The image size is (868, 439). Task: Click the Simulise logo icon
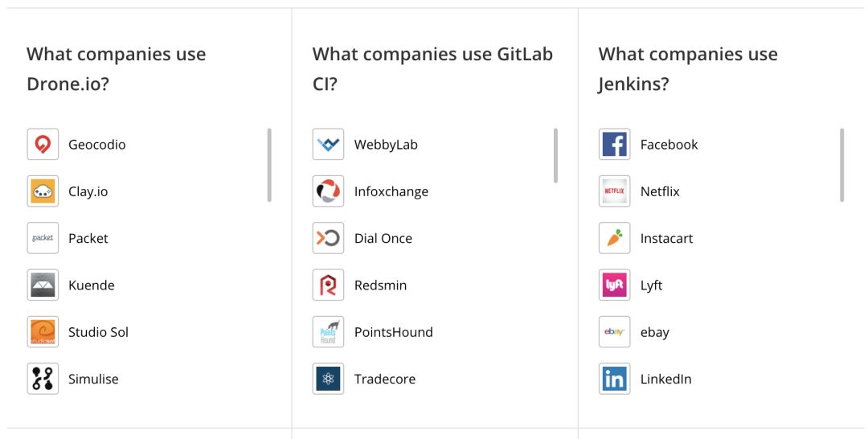(43, 379)
